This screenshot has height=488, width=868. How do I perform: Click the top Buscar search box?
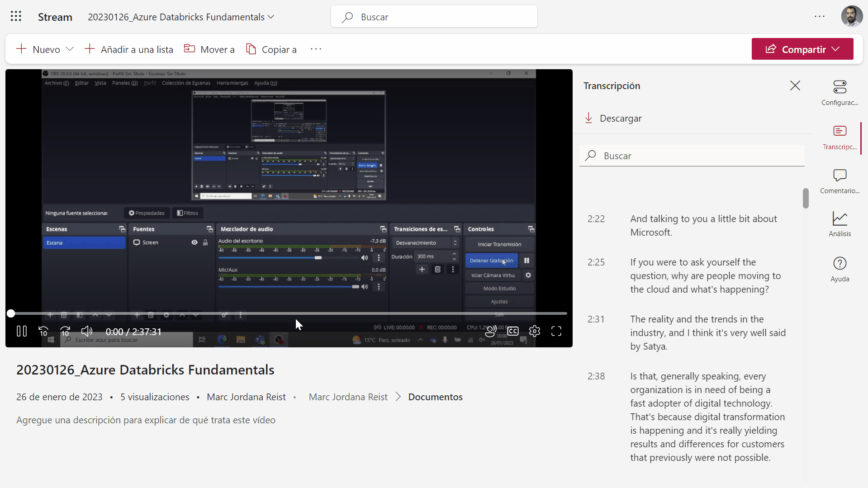(x=434, y=17)
